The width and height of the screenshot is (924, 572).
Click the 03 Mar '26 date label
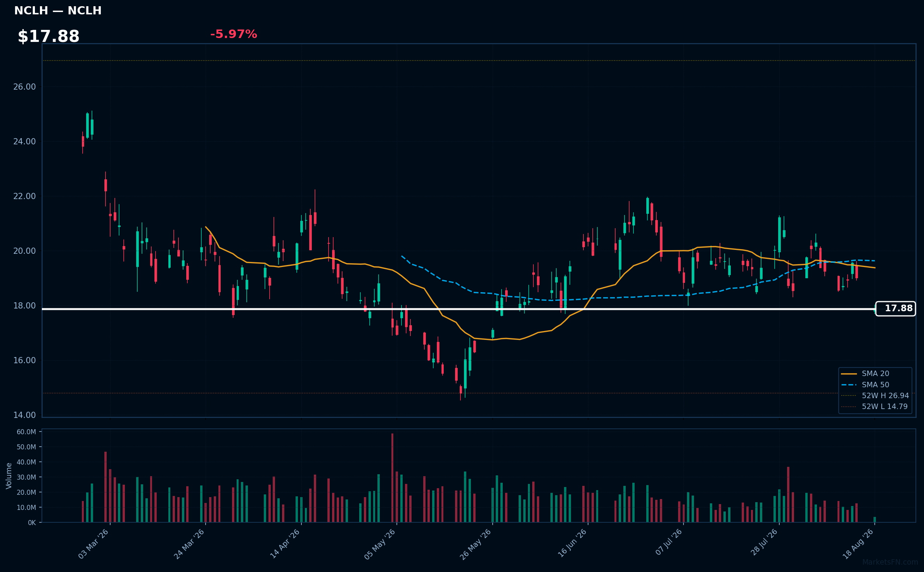(x=93, y=544)
